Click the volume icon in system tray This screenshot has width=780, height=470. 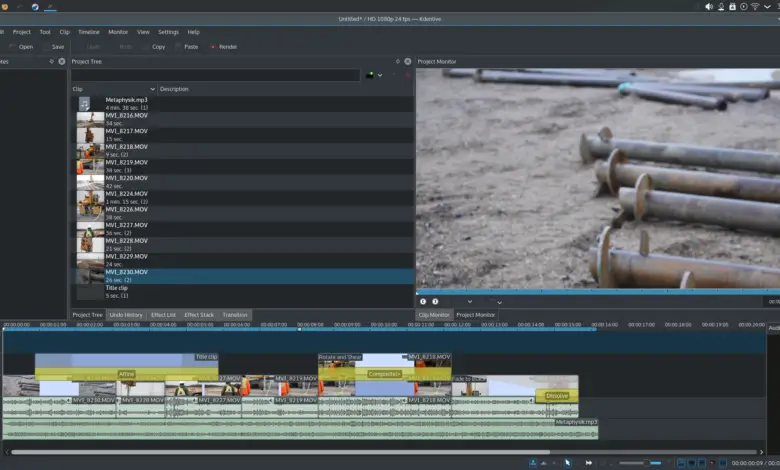(709, 6)
